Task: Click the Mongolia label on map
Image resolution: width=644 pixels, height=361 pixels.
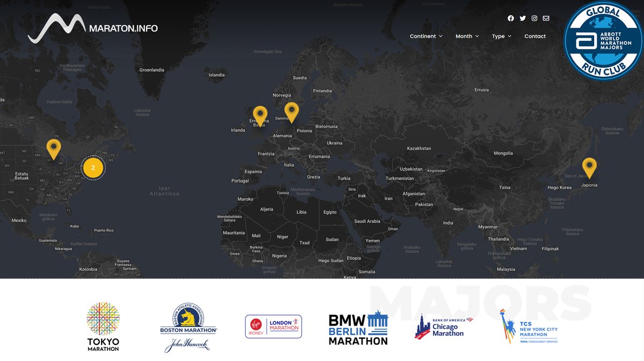Action: tap(503, 153)
